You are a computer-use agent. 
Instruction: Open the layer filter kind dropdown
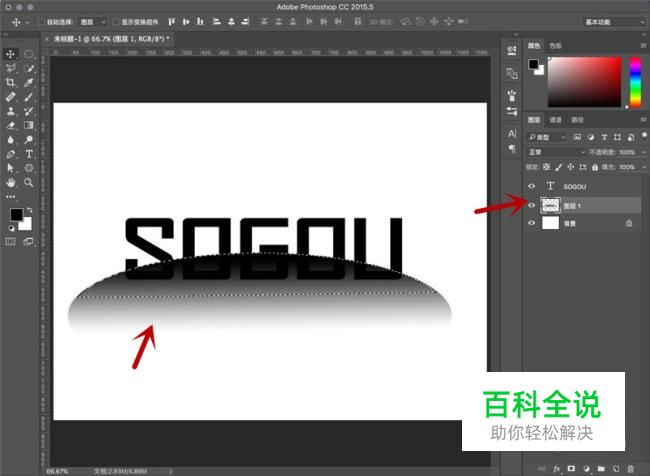pos(547,137)
